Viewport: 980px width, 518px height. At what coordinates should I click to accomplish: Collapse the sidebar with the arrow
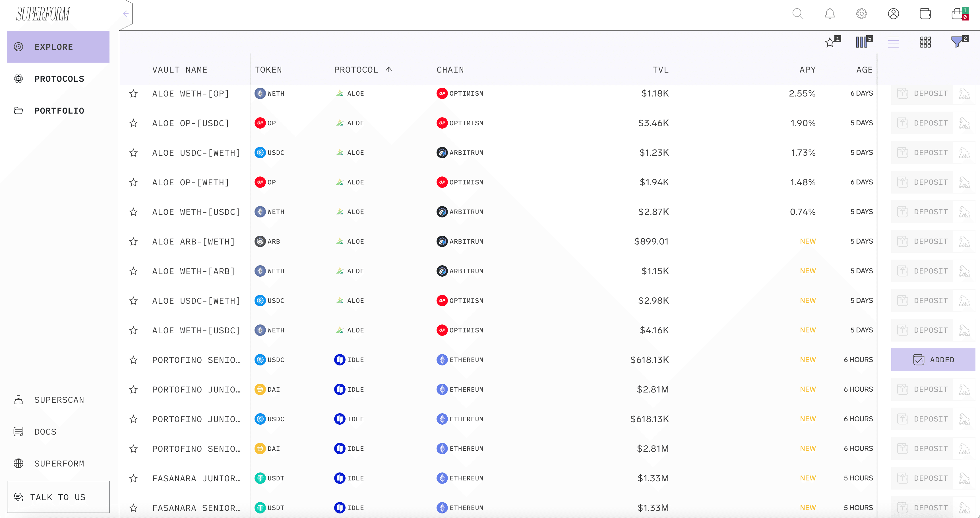125,14
